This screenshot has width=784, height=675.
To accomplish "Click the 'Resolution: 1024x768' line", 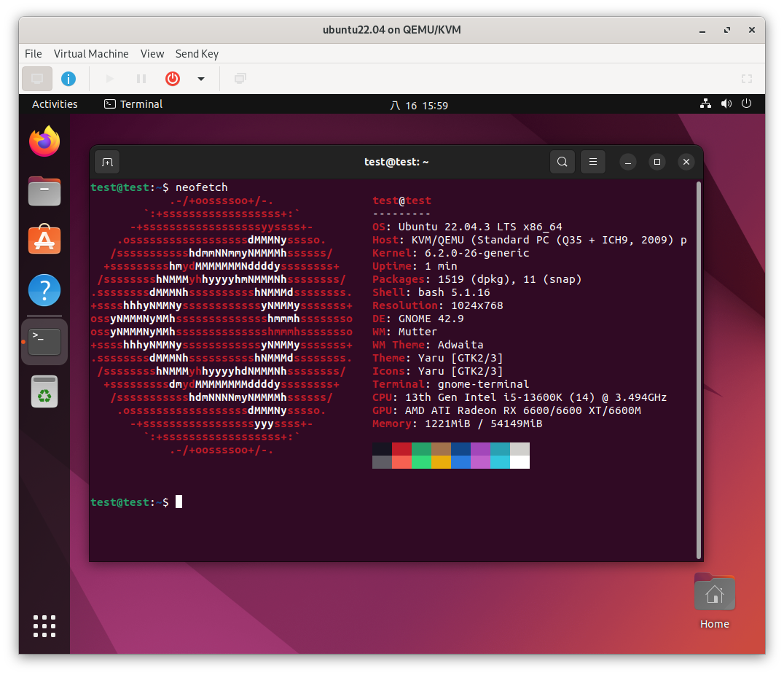I will [437, 305].
